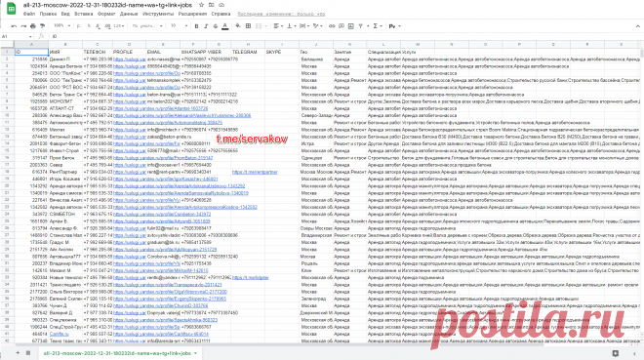Screen dimensions: 644x360
Task: Click the undo arrow icon
Action: tap(14, 26)
